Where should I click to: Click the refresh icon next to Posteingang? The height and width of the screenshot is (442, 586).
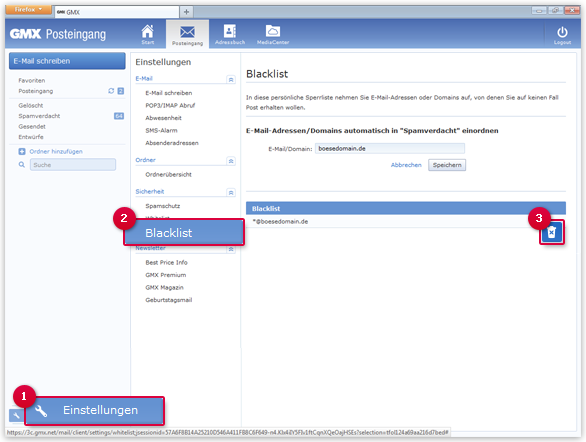tap(111, 91)
